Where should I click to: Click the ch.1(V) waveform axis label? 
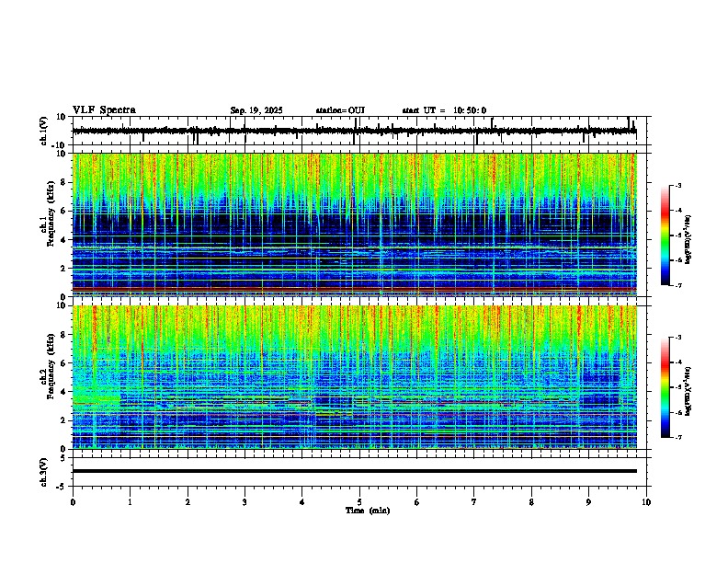pos(44,131)
